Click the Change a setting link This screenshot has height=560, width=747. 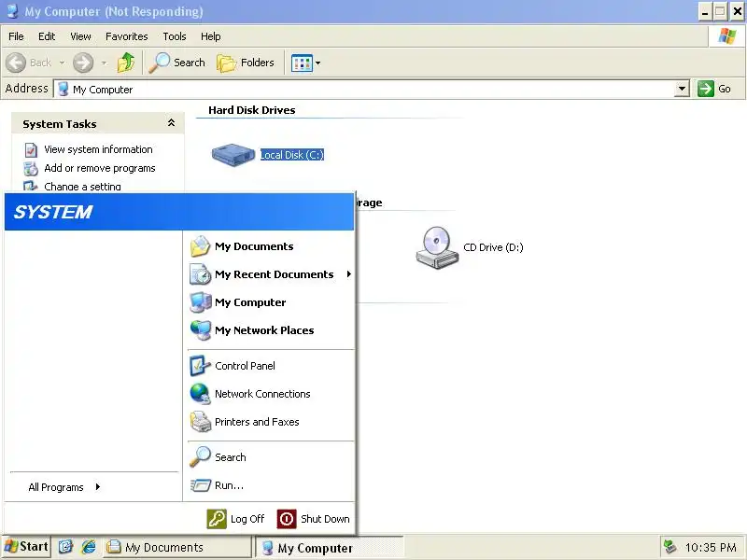pyautogui.click(x=82, y=186)
